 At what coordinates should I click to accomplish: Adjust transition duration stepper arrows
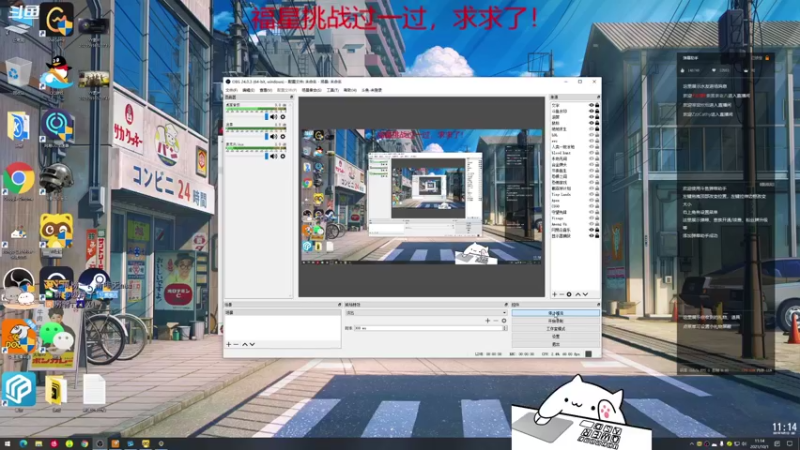[x=505, y=328]
